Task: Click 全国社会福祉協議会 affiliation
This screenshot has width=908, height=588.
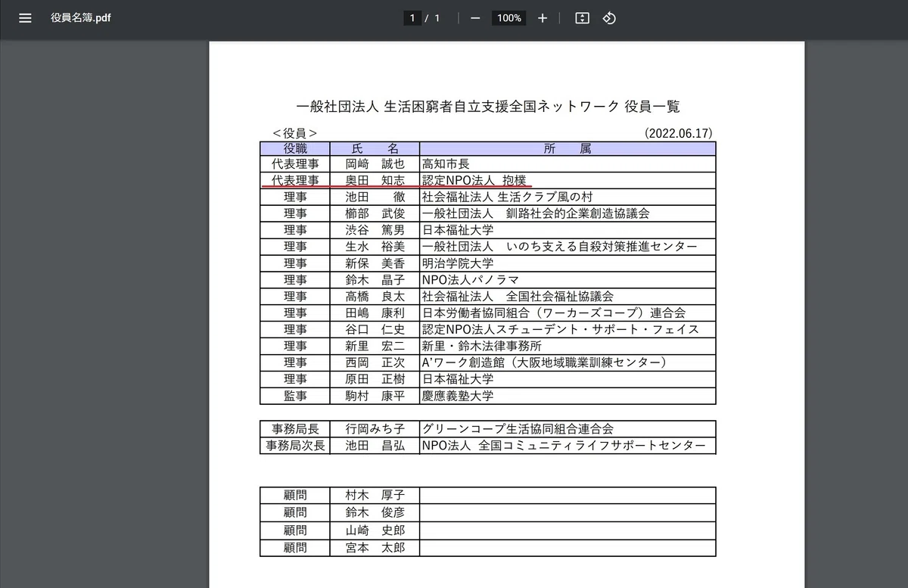Action: click(560, 297)
